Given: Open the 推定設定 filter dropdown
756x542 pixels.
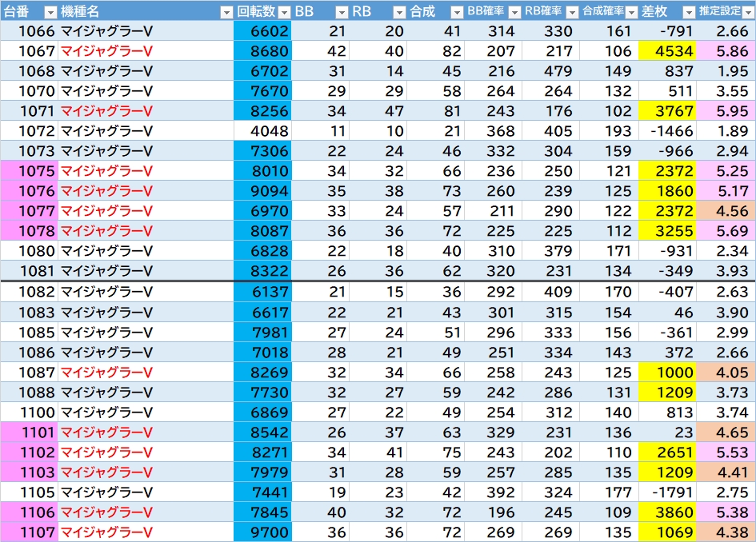Looking at the screenshot, I should pyautogui.click(x=748, y=12).
